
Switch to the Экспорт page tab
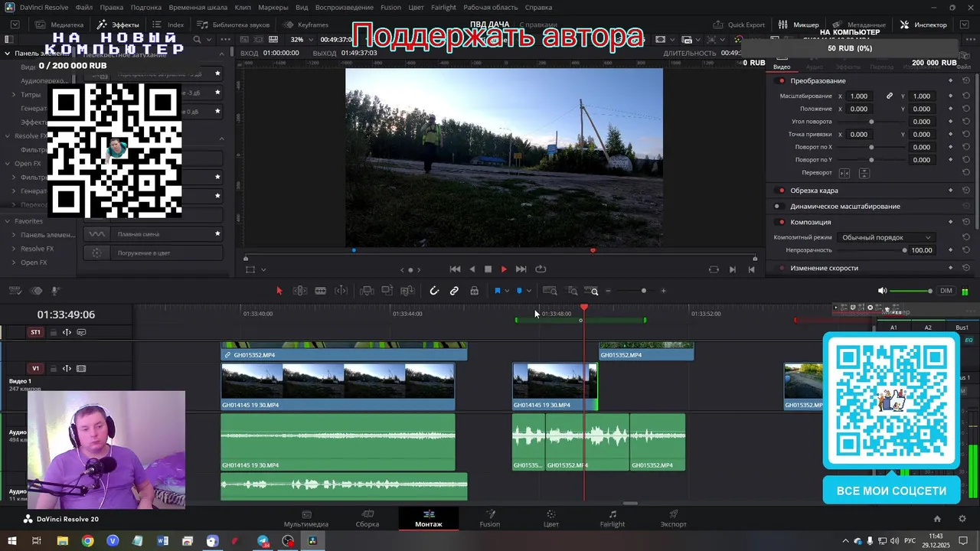[x=674, y=518]
